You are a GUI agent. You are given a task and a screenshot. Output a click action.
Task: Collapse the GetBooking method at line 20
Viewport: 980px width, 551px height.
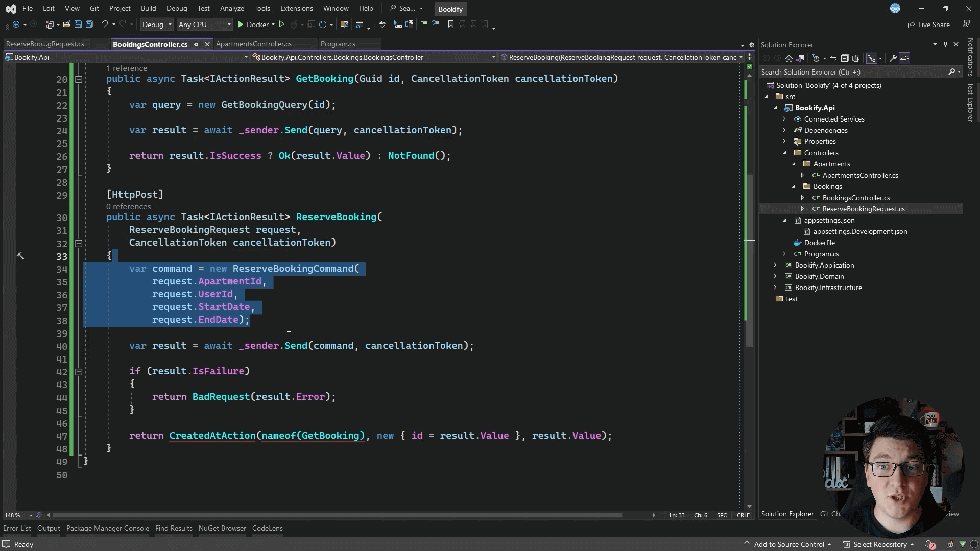coord(79,79)
